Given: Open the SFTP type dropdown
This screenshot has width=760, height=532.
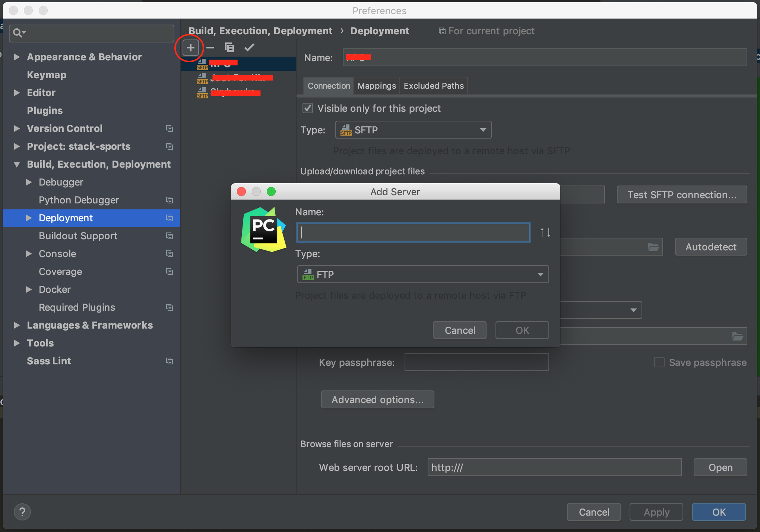Looking at the screenshot, I should [x=413, y=130].
